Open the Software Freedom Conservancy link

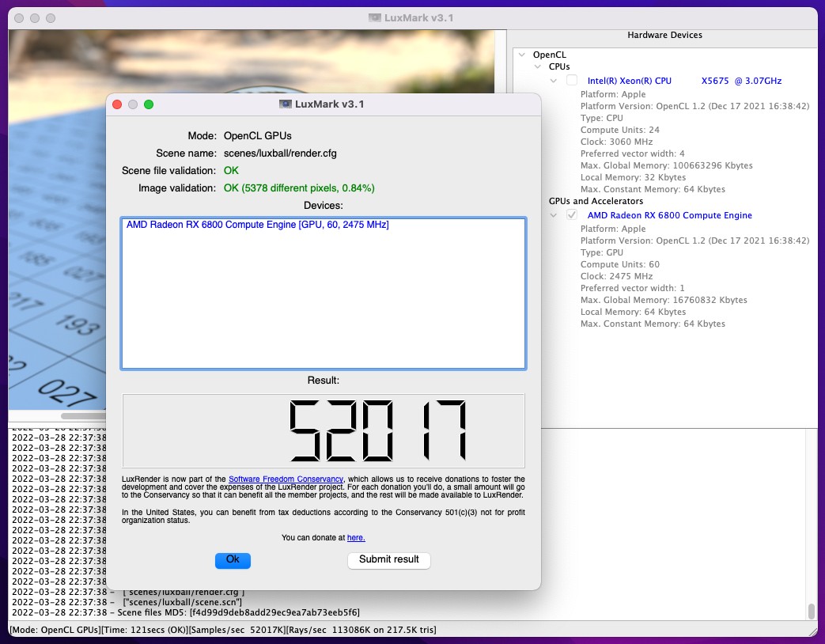pos(286,479)
